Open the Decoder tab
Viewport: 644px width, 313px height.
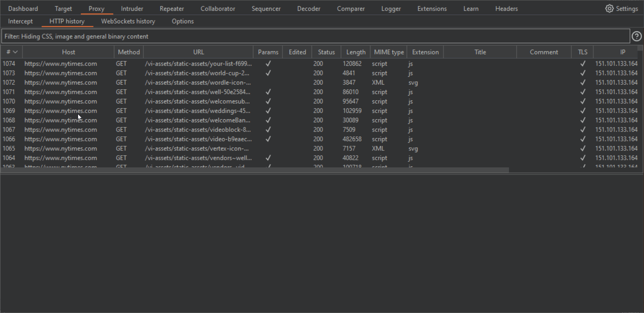(309, 8)
